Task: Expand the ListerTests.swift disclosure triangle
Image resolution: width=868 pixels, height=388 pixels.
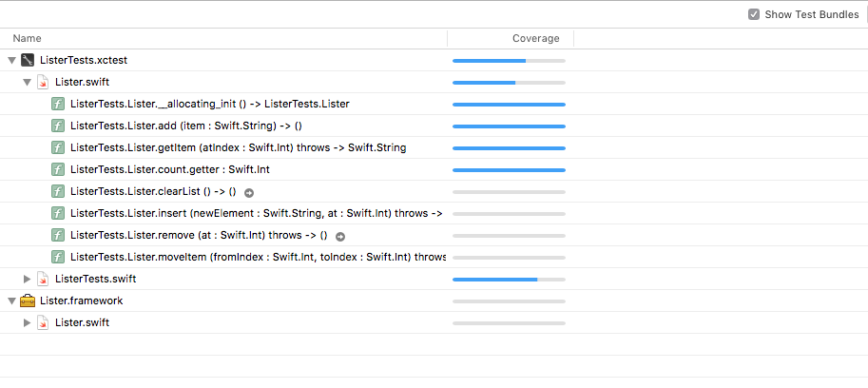Action: point(28,279)
